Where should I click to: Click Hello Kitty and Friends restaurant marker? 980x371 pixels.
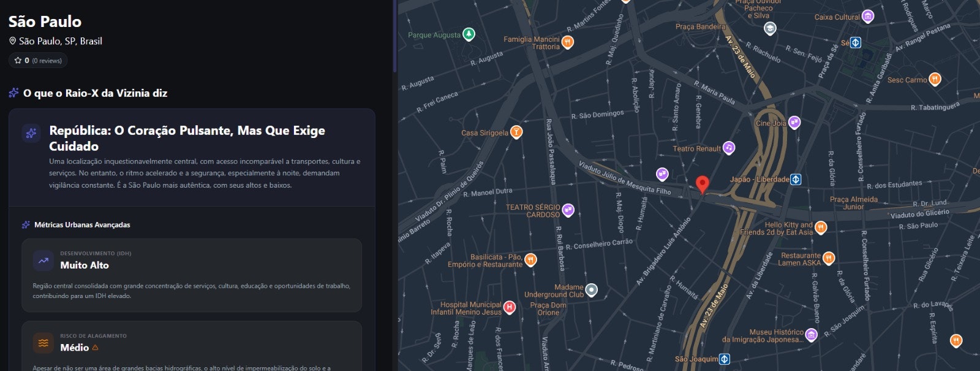pyautogui.click(x=821, y=228)
